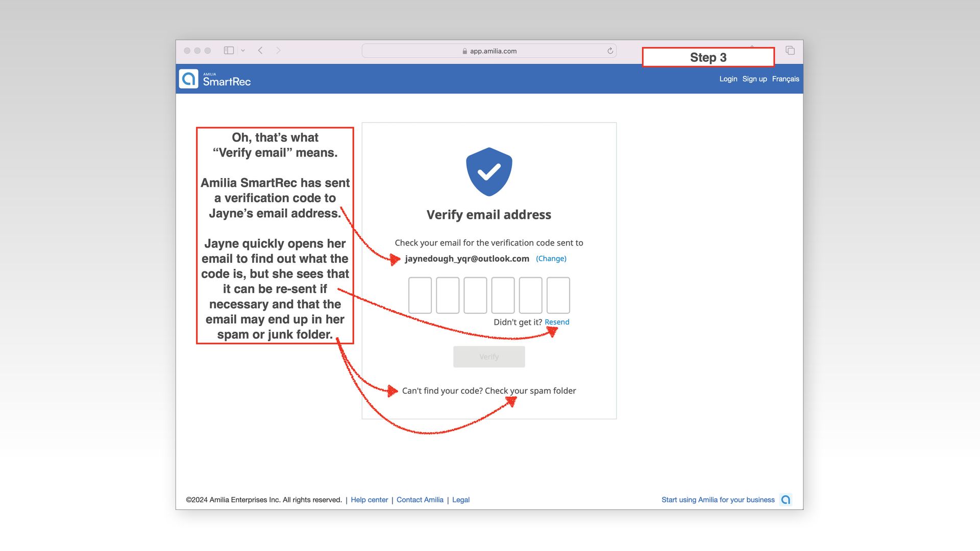Click the red close window dot
This screenshot has height=551, width=980.
187,51
